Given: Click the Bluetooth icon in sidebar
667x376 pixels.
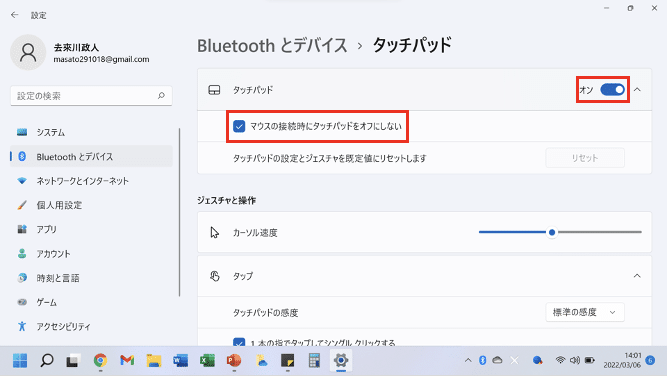Looking at the screenshot, I should pos(22,157).
